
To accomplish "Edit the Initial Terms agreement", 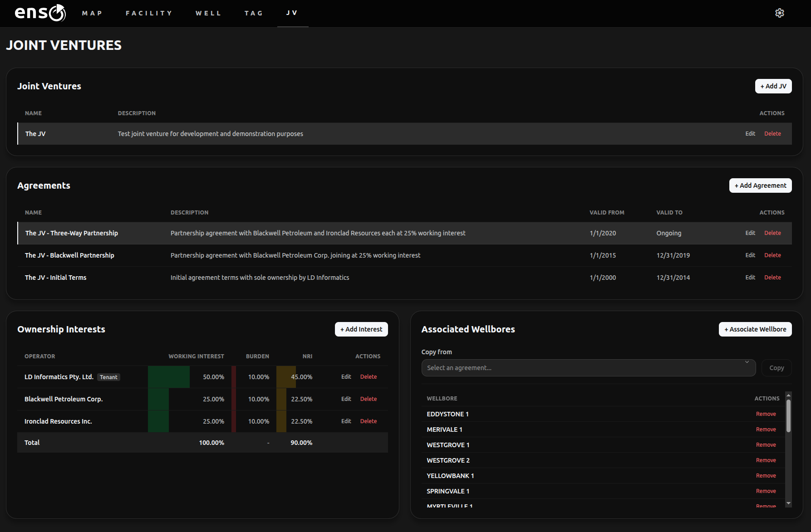I will [750, 278].
